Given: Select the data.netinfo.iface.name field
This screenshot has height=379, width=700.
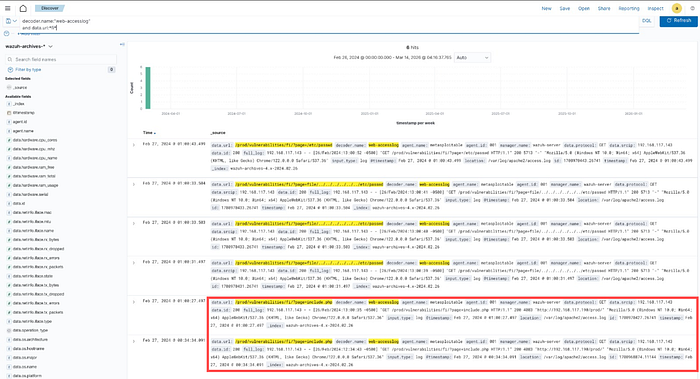Looking at the screenshot, I should (x=33, y=231).
